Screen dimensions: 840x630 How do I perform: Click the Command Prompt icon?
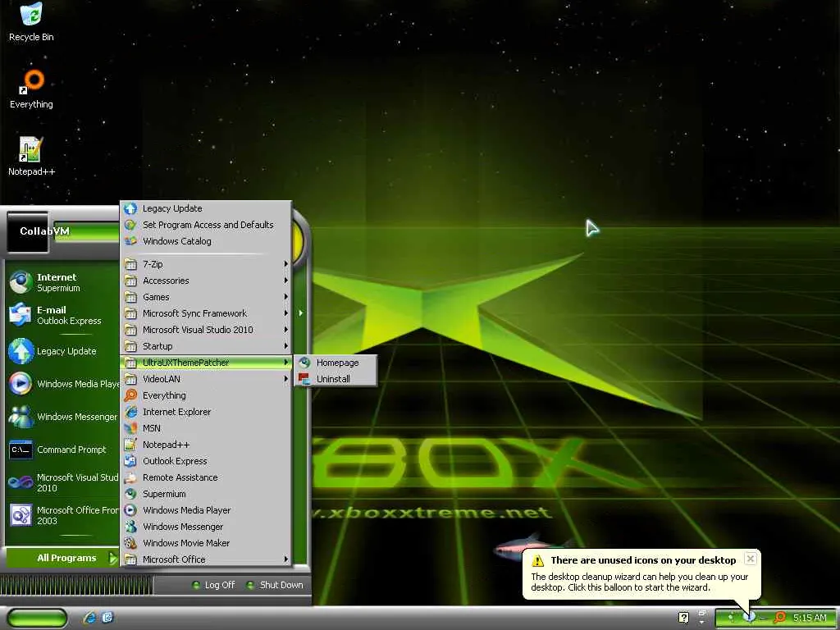(x=21, y=450)
